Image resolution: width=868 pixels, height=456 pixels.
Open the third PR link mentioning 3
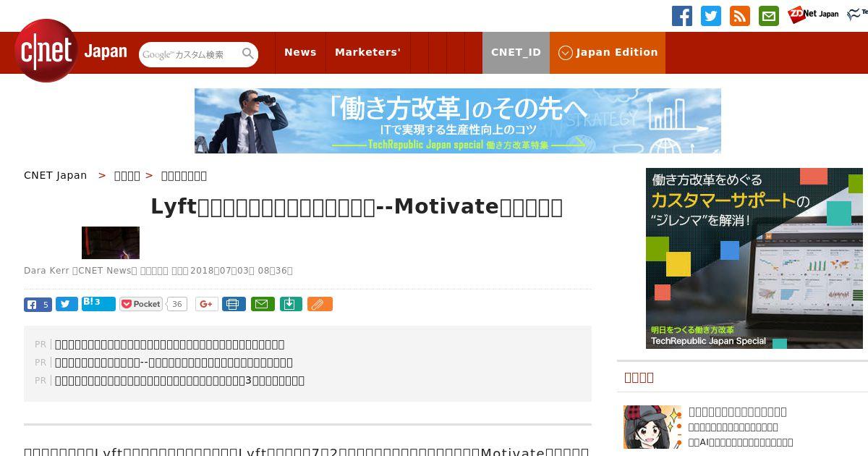(x=179, y=381)
